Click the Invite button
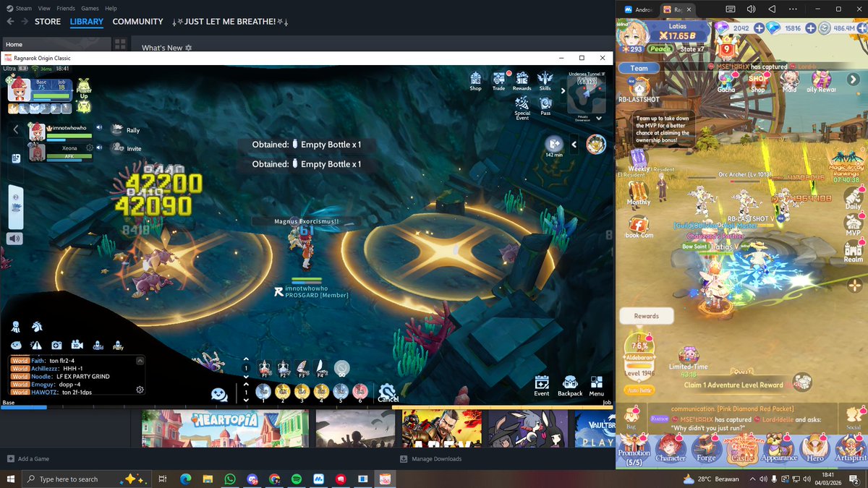868x488 pixels. [x=127, y=148]
